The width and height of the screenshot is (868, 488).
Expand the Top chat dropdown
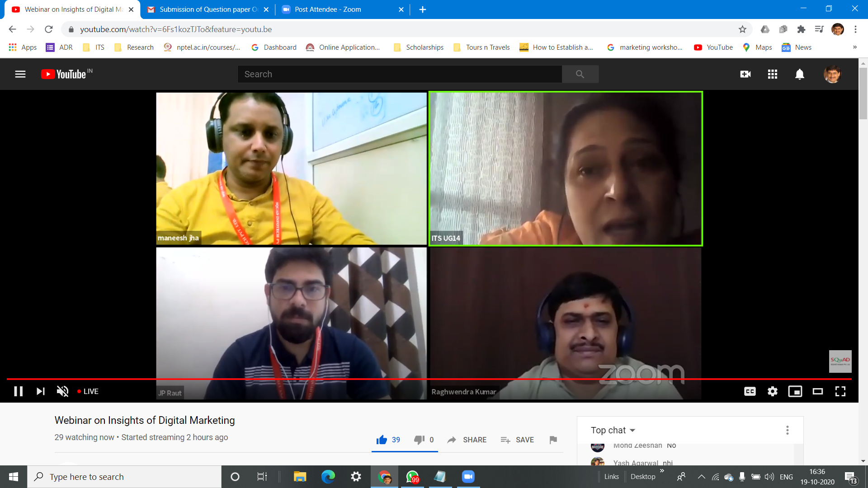(613, 430)
